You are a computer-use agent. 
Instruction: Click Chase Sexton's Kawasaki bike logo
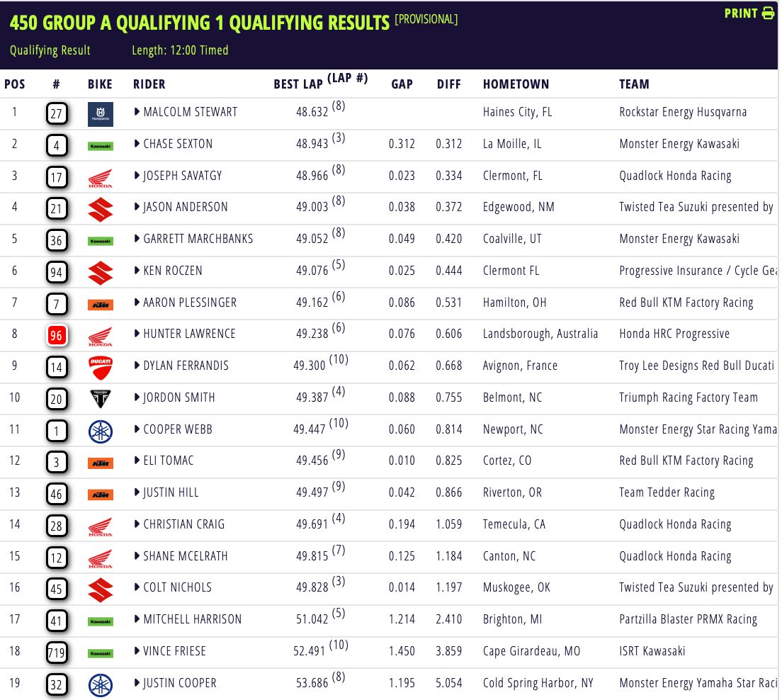100,146
